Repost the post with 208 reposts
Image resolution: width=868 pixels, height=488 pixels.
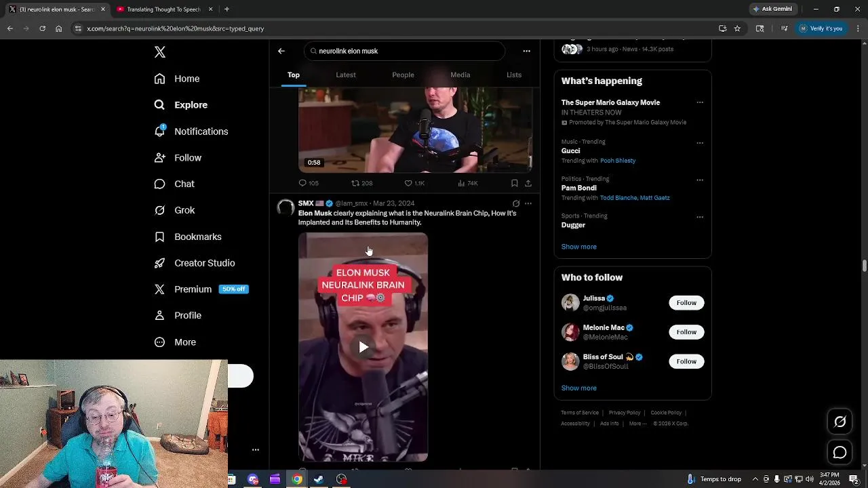(361, 183)
